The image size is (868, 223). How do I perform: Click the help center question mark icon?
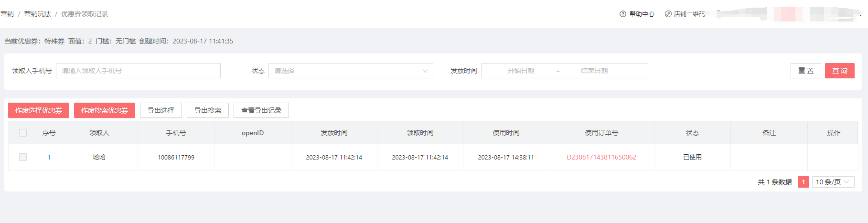622,14
